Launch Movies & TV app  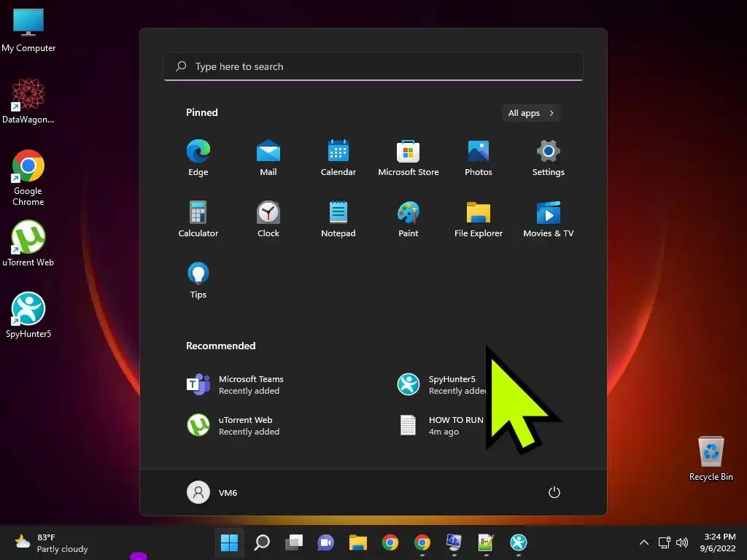click(549, 219)
